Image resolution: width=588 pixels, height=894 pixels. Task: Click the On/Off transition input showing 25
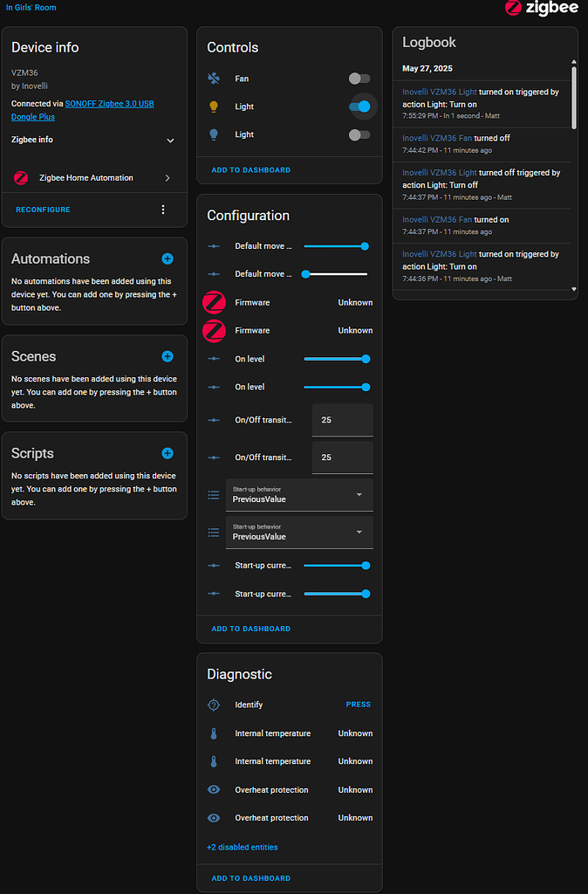point(342,419)
